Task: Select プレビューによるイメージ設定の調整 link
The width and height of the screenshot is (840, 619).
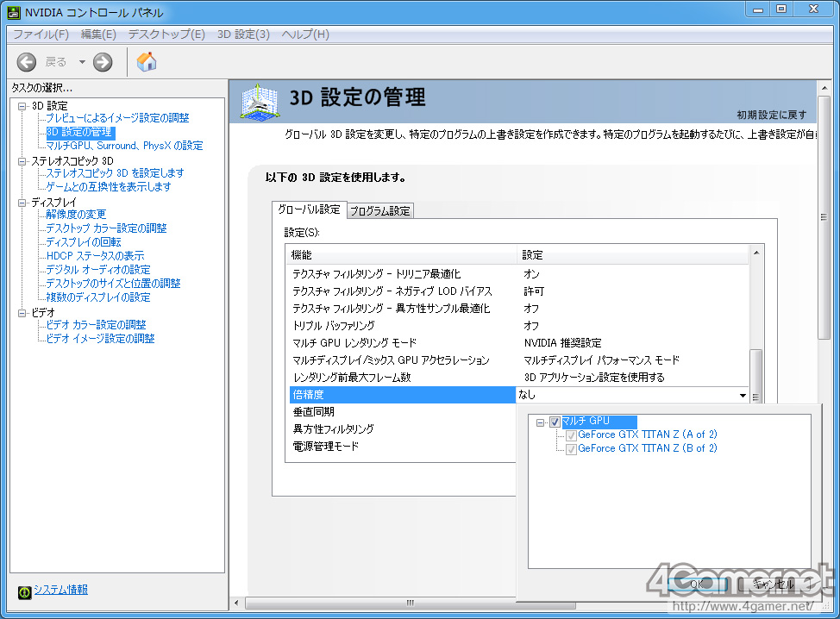Action: (117, 118)
